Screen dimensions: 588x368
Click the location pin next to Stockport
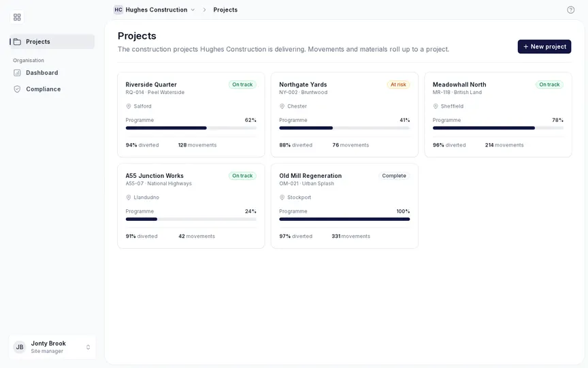coord(282,198)
